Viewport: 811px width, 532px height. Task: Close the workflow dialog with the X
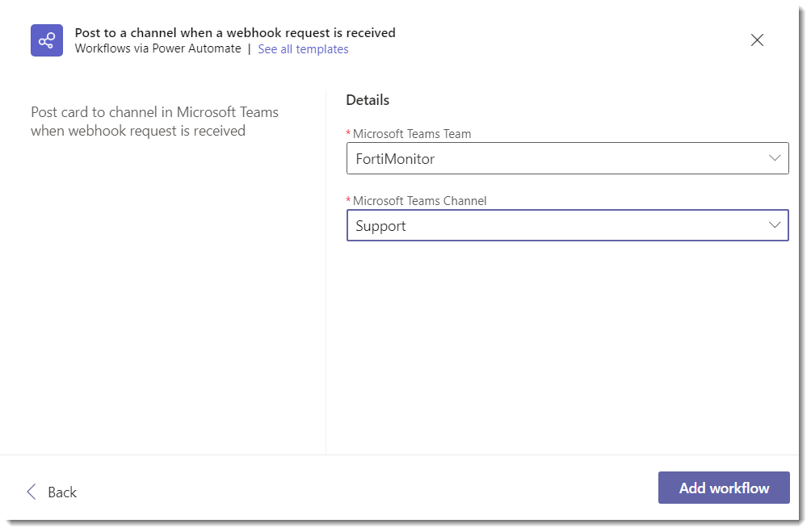757,40
